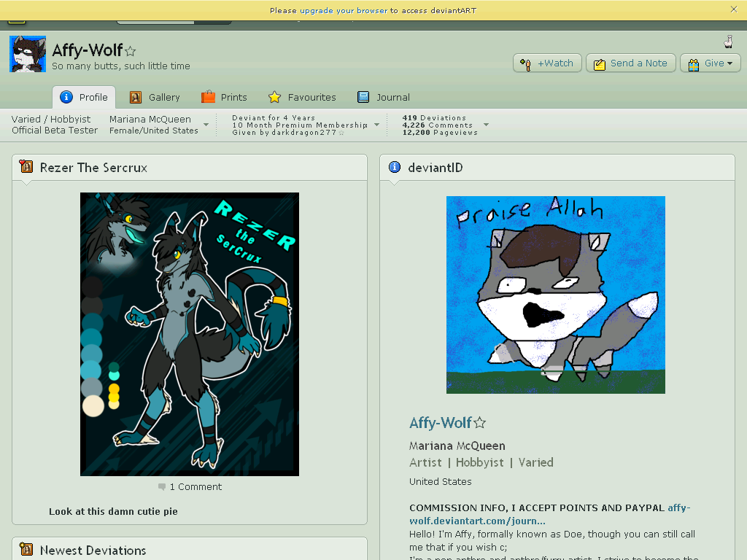
Task: Expand the Deviations statistics arrow
Action: pyautogui.click(x=487, y=125)
